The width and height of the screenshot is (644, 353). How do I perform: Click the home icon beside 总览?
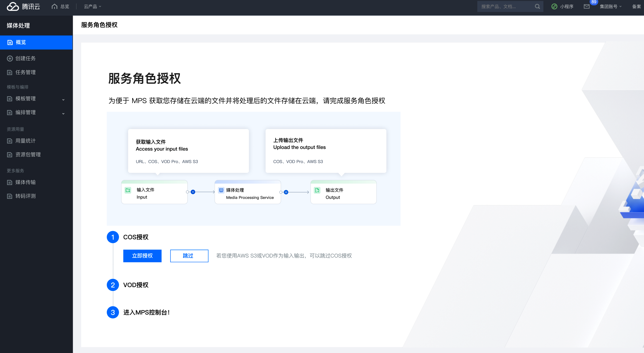[x=54, y=6]
